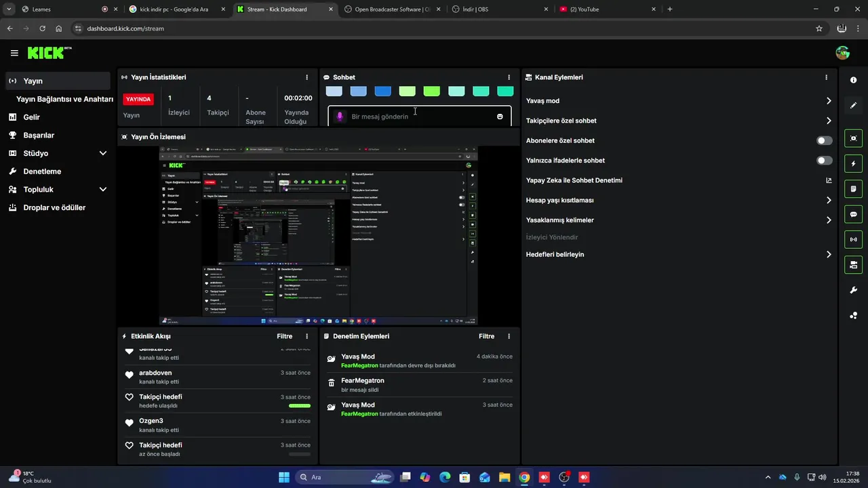Pick the deep blue chat color swatch
This screenshot has height=488, width=868.
382,91
